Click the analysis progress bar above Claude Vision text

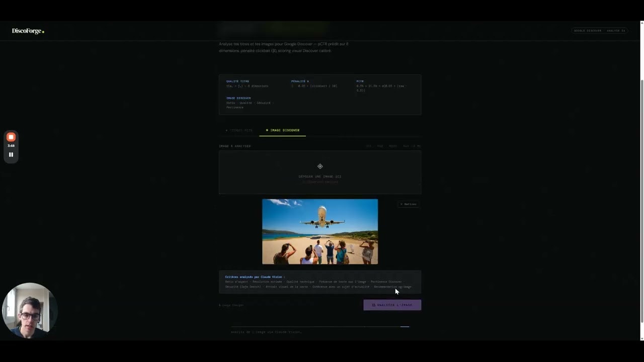click(x=320, y=326)
